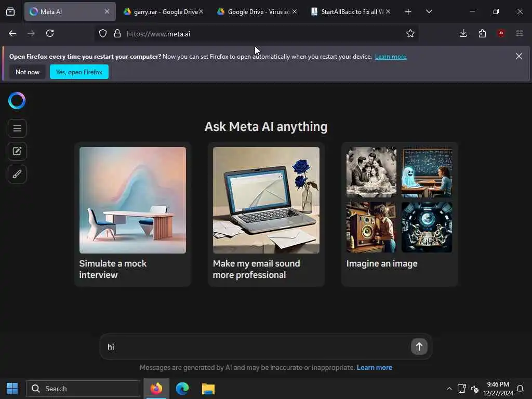532x399 pixels.
Task: Click Yes, open Firefox button
Action: click(79, 72)
